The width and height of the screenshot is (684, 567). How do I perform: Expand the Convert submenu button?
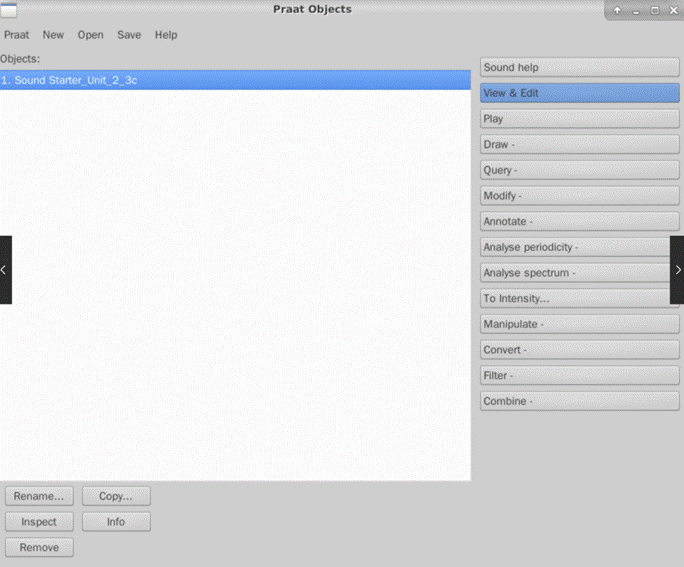click(x=580, y=350)
